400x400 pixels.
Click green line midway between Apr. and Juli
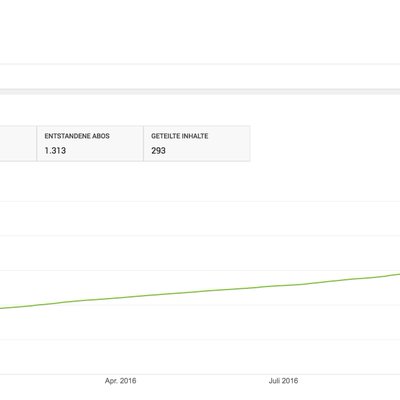(x=202, y=292)
